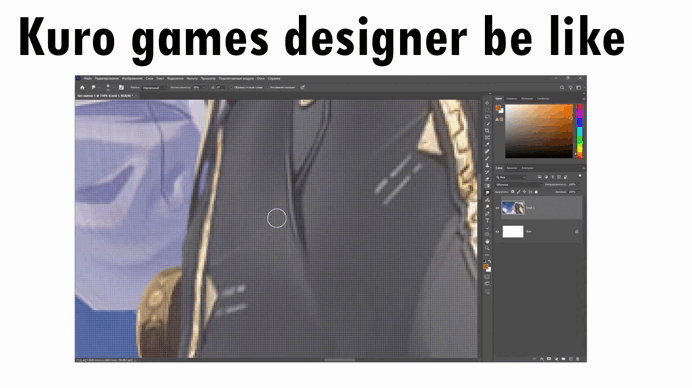Open the blend mode dropdown in Layers panel
This screenshot has width=692, height=388.
tap(518, 185)
